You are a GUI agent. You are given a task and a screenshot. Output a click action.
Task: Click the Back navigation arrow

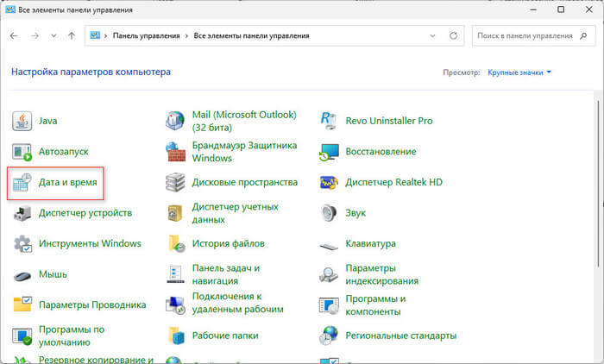pos(15,36)
